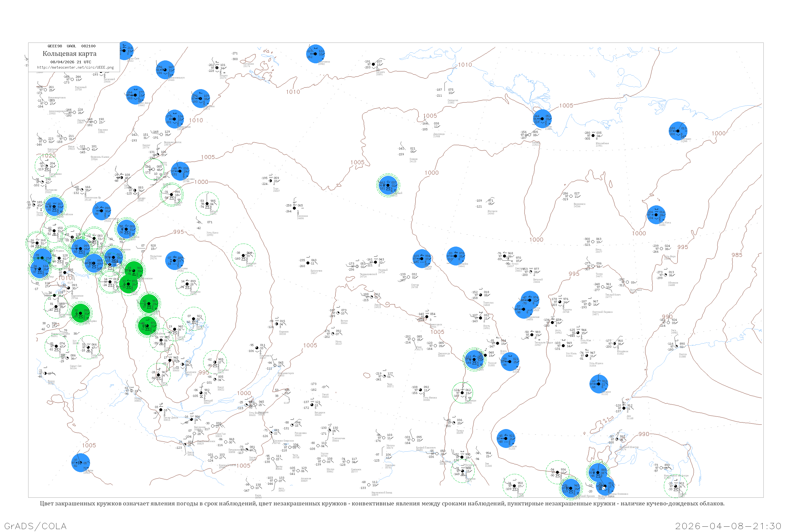The height and width of the screenshot is (532, 798).
Task: Select the blue Кузьмовка station marker
Action: pyautogui.click(x=180, y=171)
